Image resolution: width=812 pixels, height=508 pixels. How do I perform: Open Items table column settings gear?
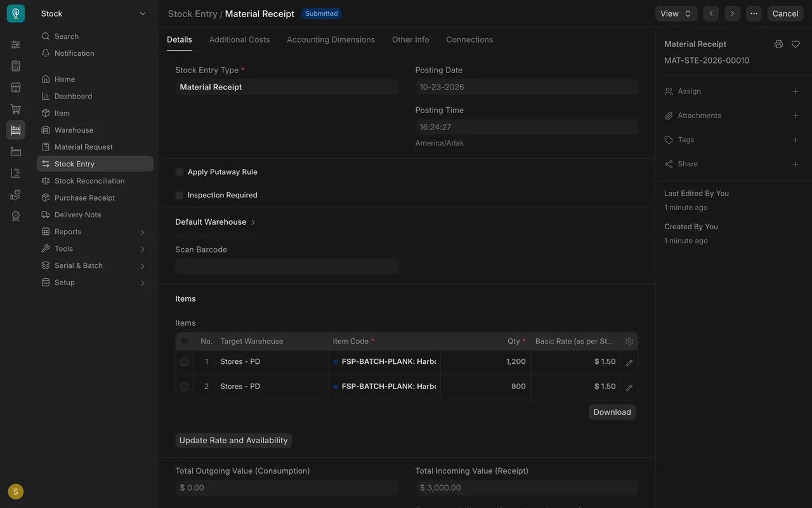(x=629, y=342)
